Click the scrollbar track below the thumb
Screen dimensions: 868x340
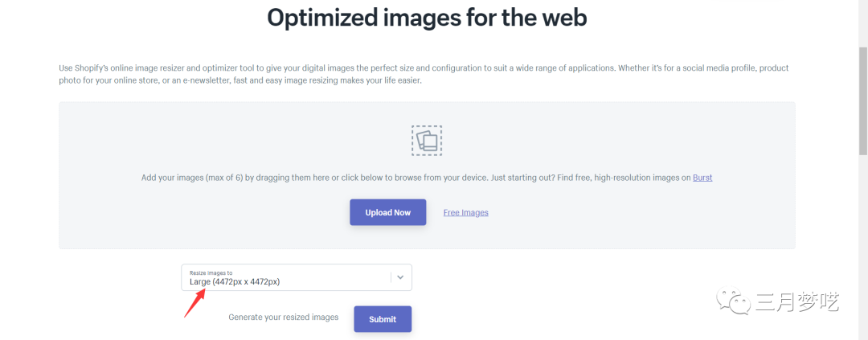[x=863, y=241]
